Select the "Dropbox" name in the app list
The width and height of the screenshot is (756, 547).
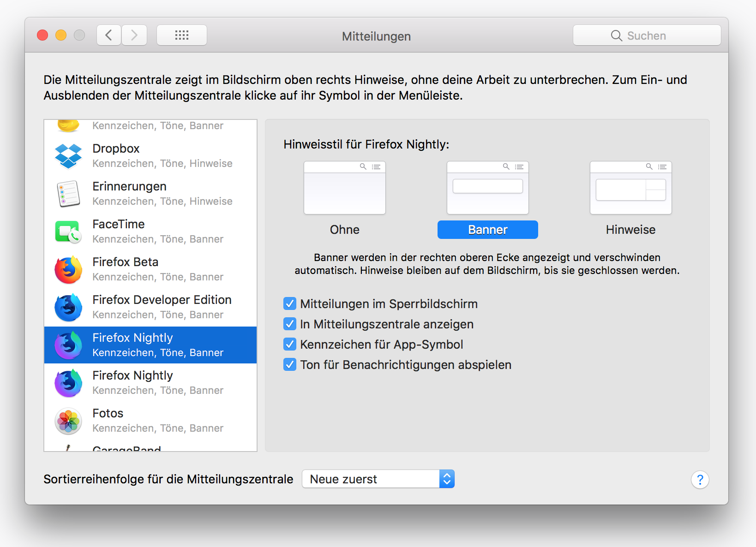116,149
